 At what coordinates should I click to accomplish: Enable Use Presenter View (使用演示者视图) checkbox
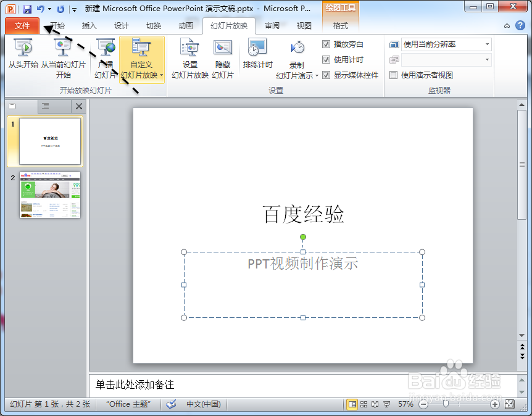point(394,75)
